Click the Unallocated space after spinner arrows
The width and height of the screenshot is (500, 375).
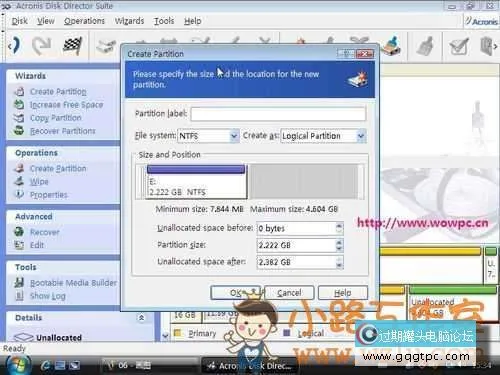click(x=339, y=262)
